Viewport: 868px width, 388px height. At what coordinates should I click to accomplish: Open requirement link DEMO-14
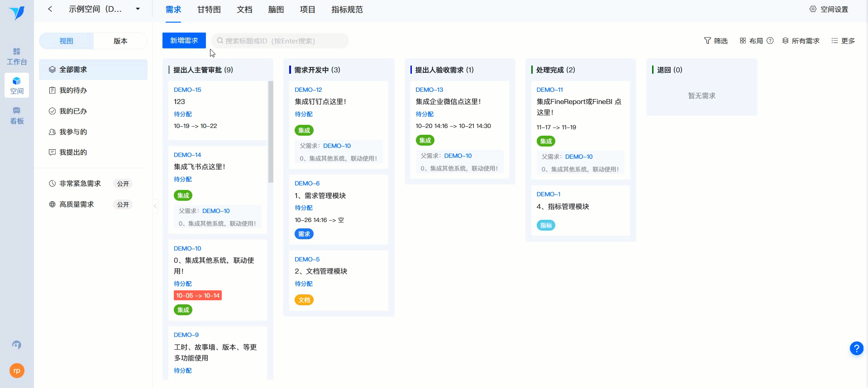(187, 155)
